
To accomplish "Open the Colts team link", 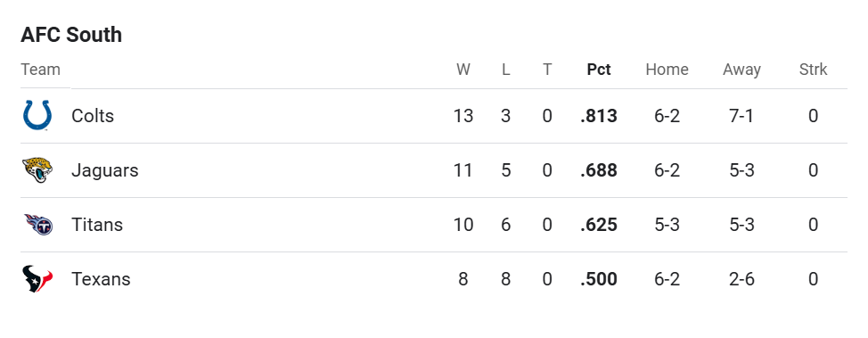I will [93, 116].
